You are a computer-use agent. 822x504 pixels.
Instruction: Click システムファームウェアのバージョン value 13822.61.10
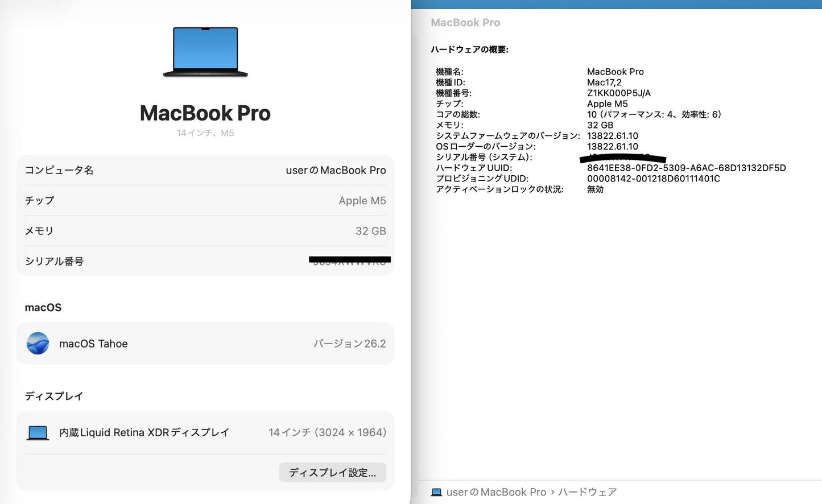(613, 136)
